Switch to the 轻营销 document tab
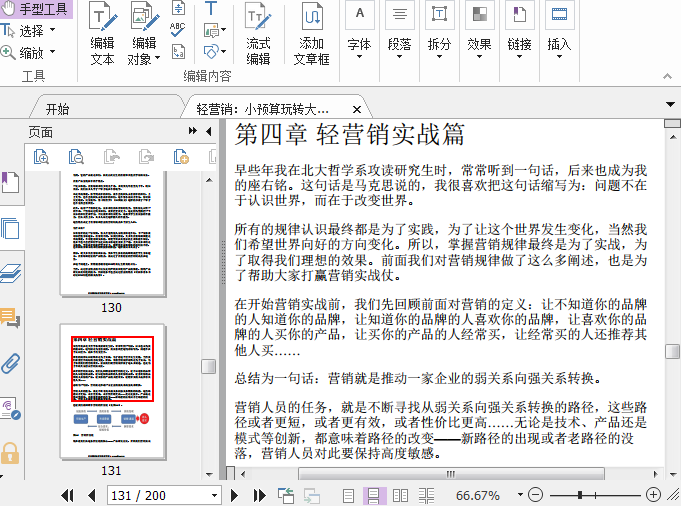Image resolution: width=681 pixels, height=506 pixels. coord(262,109)
